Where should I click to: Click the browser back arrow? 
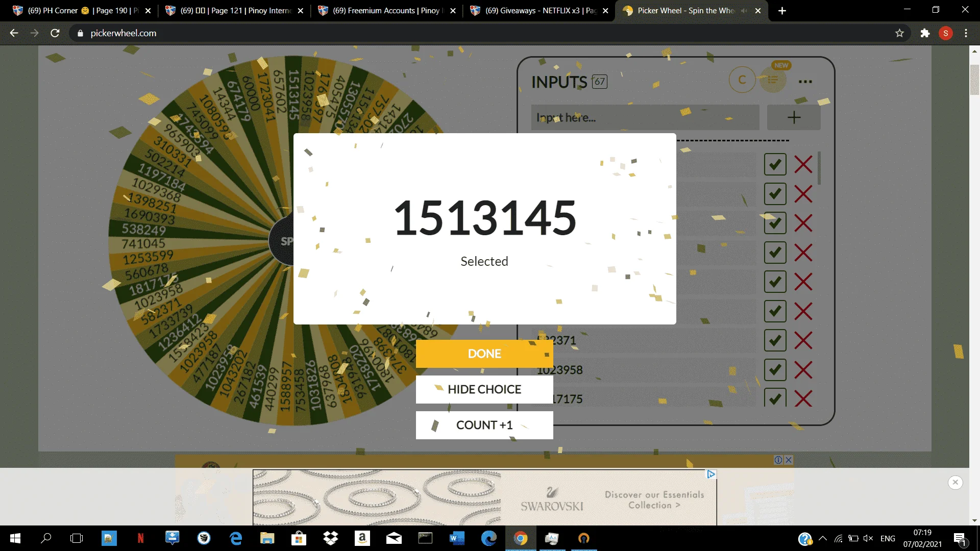pos(14,33)
